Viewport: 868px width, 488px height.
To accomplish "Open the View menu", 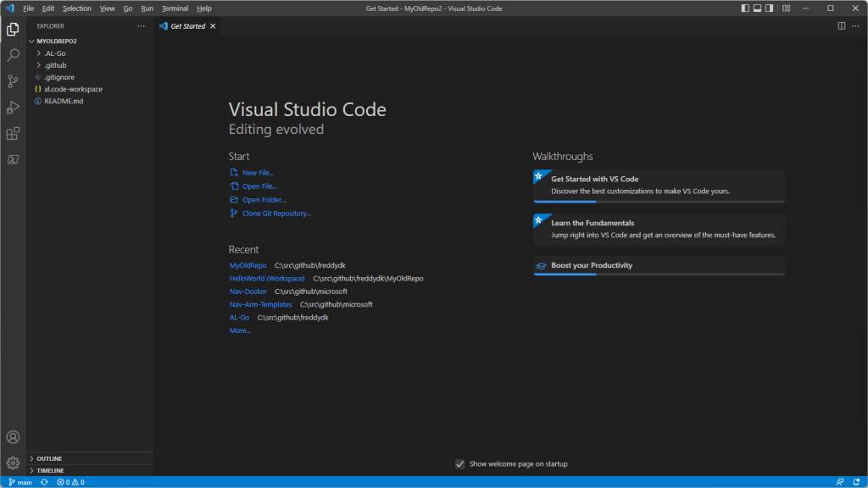I will [x=107, y=8].
